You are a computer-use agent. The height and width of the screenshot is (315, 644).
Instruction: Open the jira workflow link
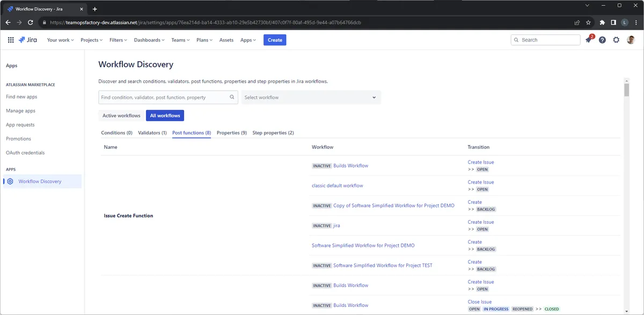[336, 225]
